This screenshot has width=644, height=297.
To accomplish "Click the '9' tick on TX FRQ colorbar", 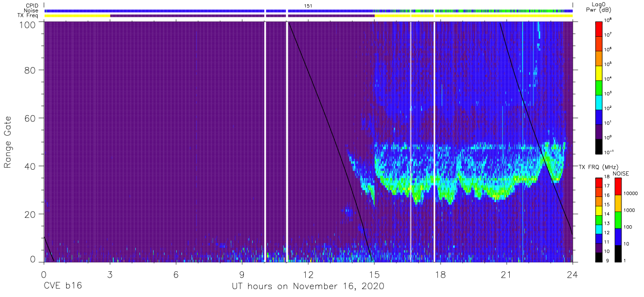I will 607,260.
